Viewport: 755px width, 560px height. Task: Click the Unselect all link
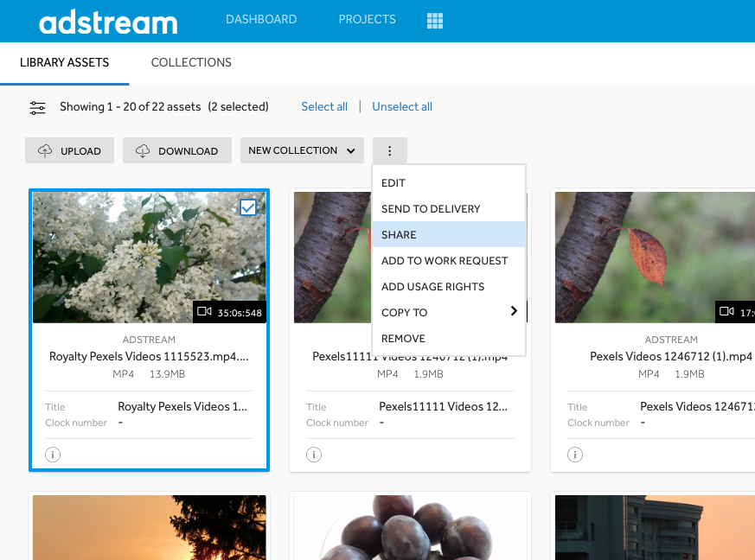point(402,107)
